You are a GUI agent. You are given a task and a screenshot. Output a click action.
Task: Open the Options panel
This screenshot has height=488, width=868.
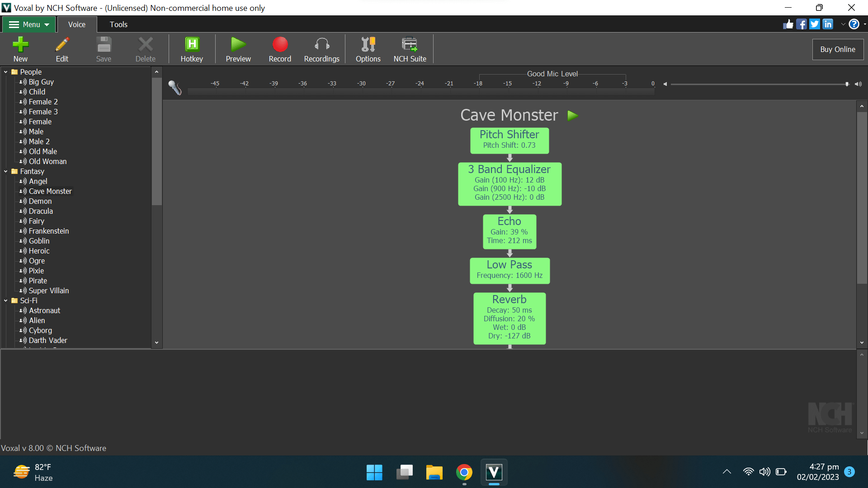tap(368, 49)
